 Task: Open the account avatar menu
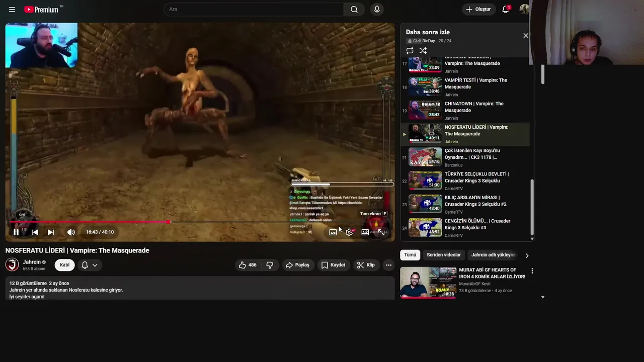(524, 9)
